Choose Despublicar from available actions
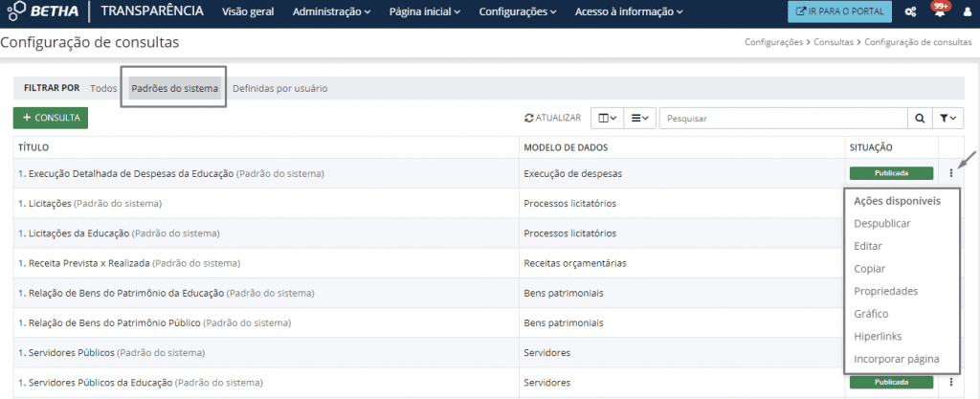Viewport: 980px width, 399px height. click(881, 223)
